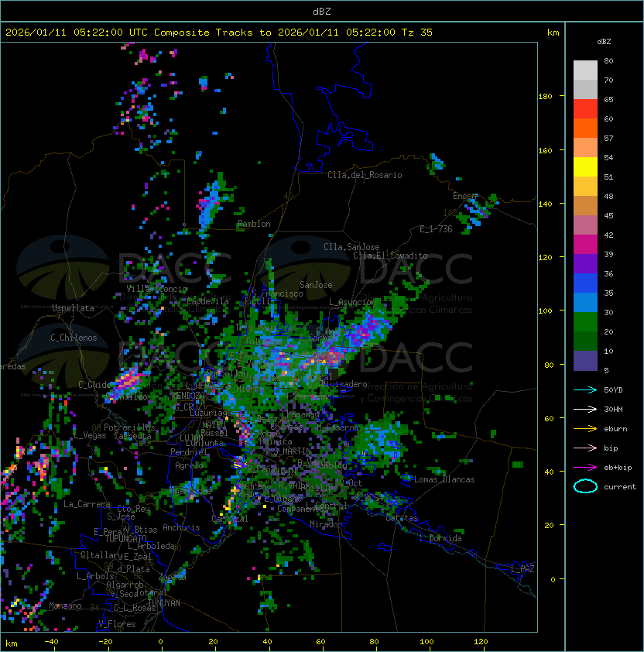Click the '30HM' legend label
The image size is (644, 652).
point(613,409)
